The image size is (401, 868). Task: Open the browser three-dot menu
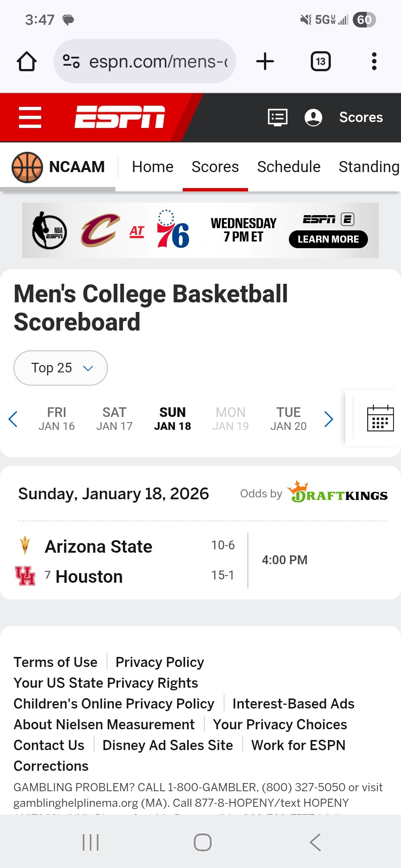(374, 61)
